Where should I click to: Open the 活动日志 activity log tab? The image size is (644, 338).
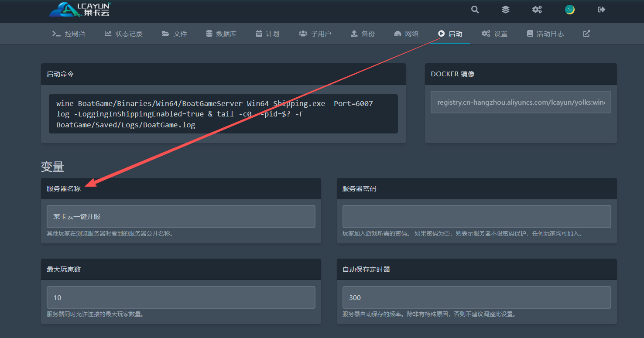tap(545, 34)
